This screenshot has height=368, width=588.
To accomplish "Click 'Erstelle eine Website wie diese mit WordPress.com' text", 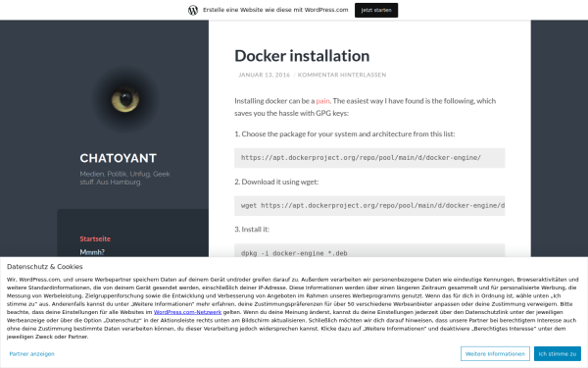I will (275, 10).
